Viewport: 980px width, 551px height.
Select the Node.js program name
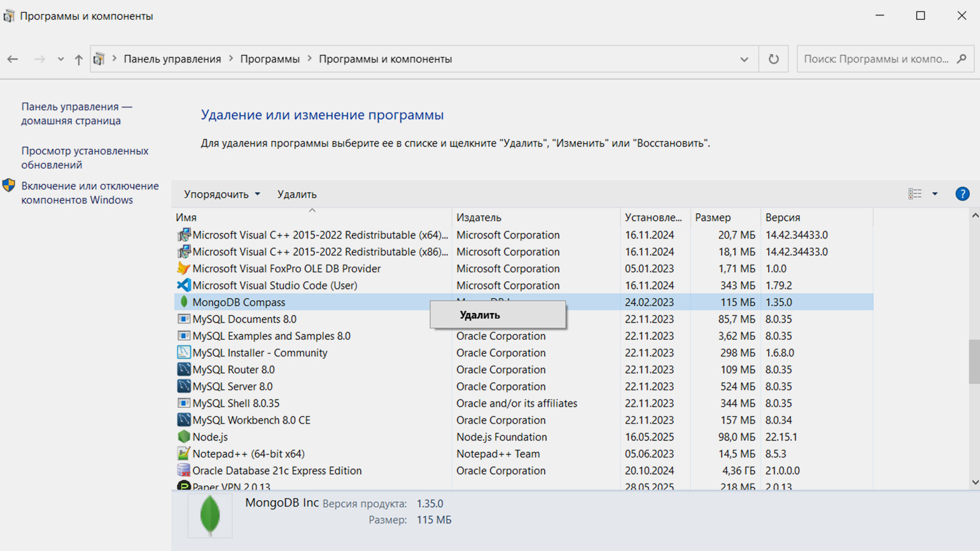[210, 437]
